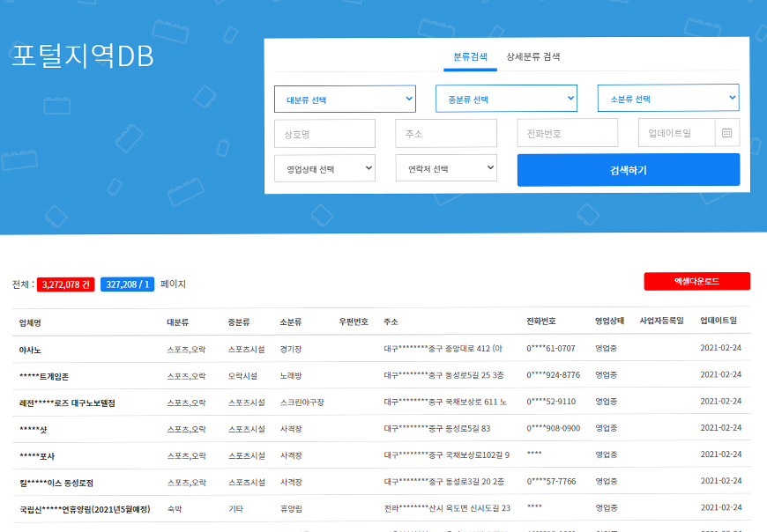767x532 pixels.
Task: Click the 중분류 column header
Action: 239,322
